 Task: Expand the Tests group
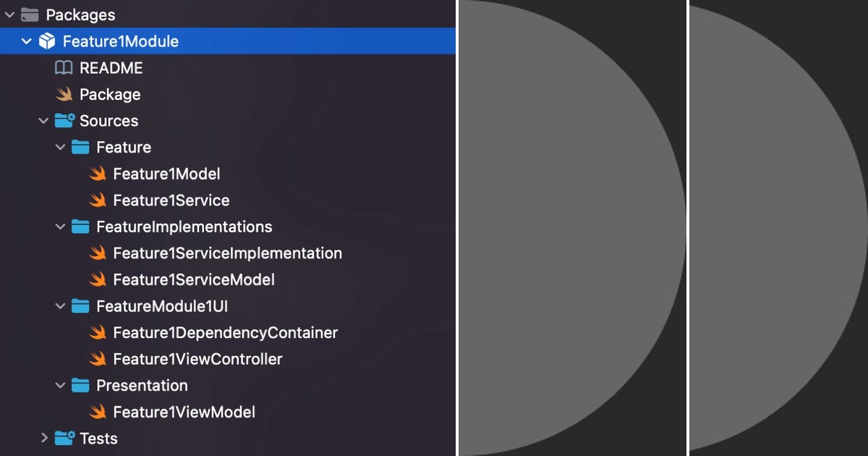tap(44, 438)
